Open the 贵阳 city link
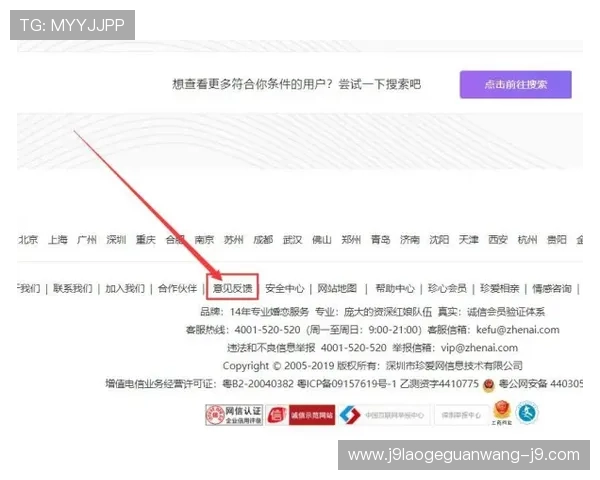The width and height of the screenshot is (600, 480). pyautogui.click(x=557, y=240)
